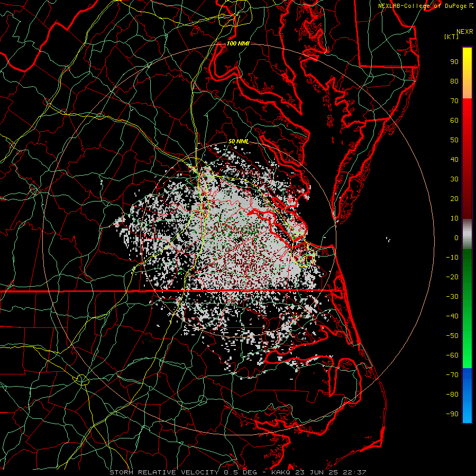
Task: Click the -20 value on the velocity scale
Action: [x=452, y=277]
